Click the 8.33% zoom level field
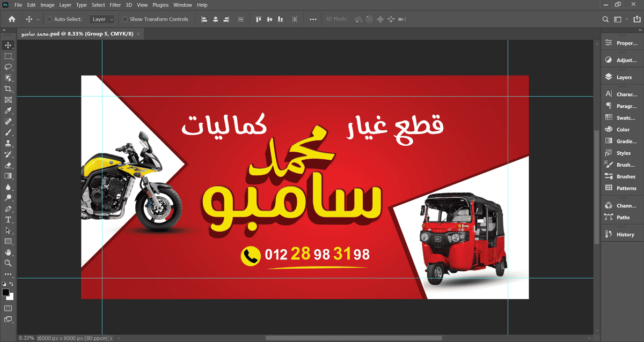The image size is (644, 342). click(x=27, y=338)
